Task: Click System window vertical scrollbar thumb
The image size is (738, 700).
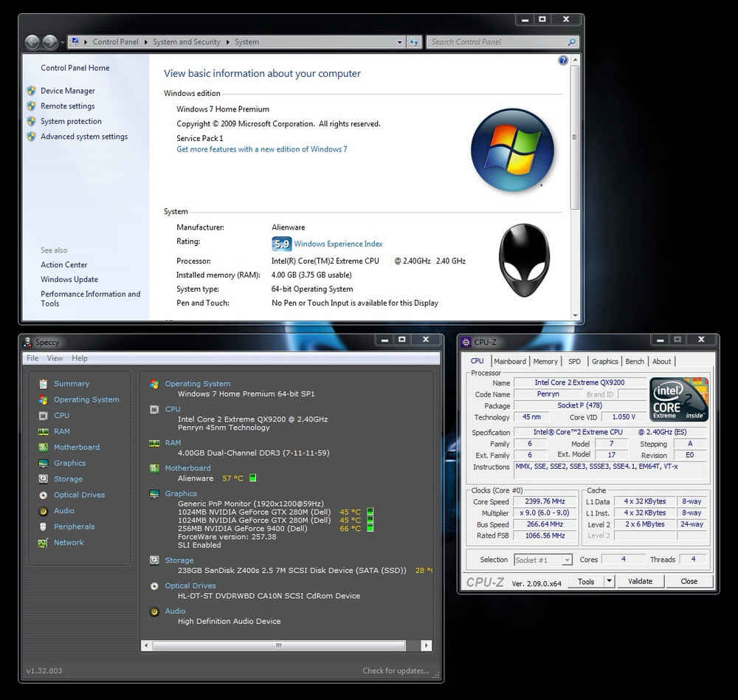Action: pyautogui.click(x=575, y=137)
